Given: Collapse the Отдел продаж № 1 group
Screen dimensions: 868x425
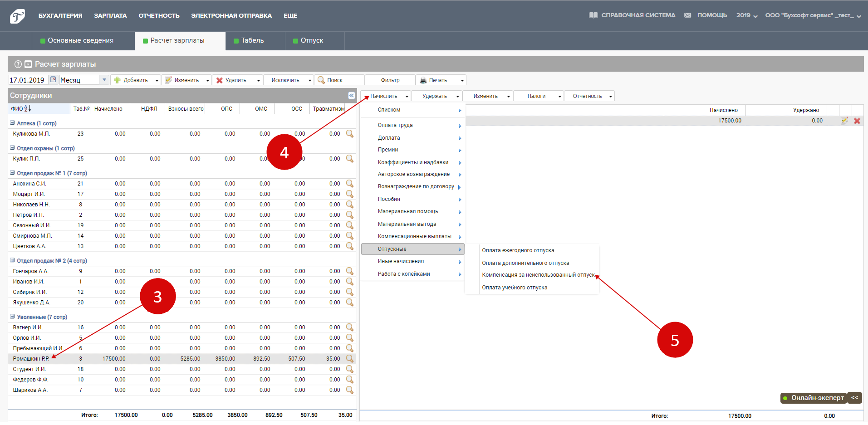Looking at the screenshot, I should click(12, 173).
